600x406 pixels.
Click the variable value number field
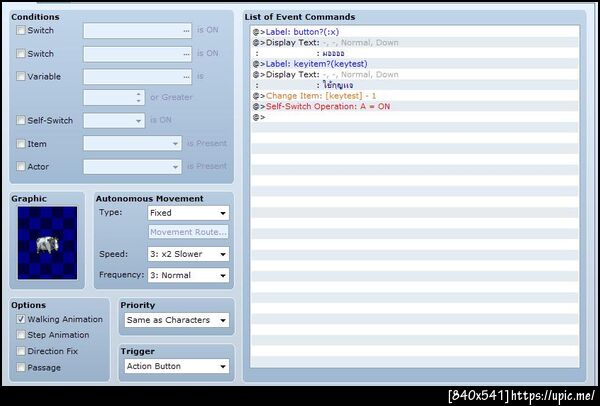(x=114, y=98)
